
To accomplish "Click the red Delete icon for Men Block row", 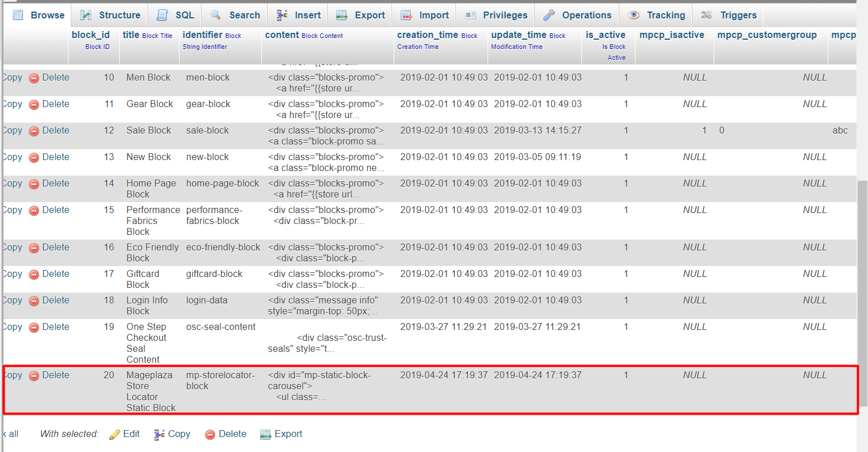I will [34, 78].
